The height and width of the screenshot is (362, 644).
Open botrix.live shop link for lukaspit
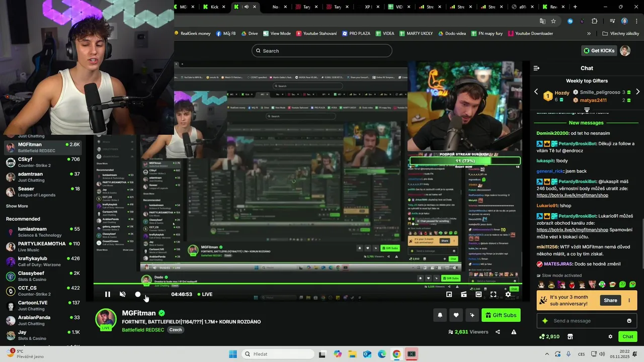(572, 195)
